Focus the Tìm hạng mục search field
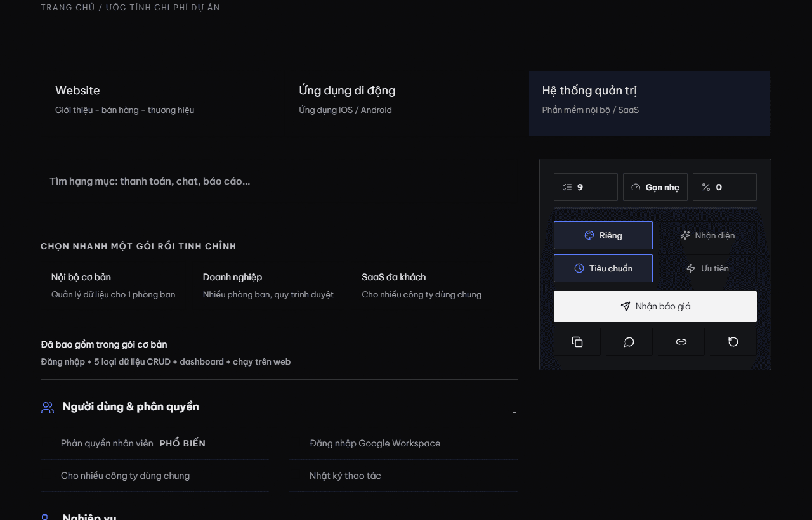The height and width of the screenshot is (520, 812). 279,181
